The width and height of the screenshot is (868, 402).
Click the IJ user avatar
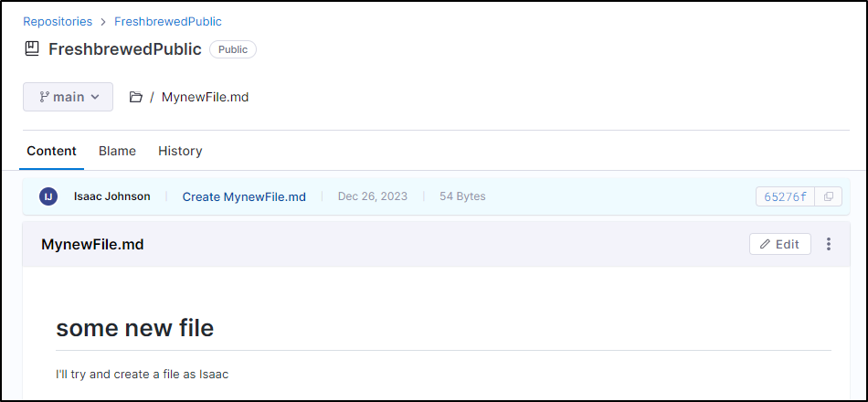coord(48,196)
